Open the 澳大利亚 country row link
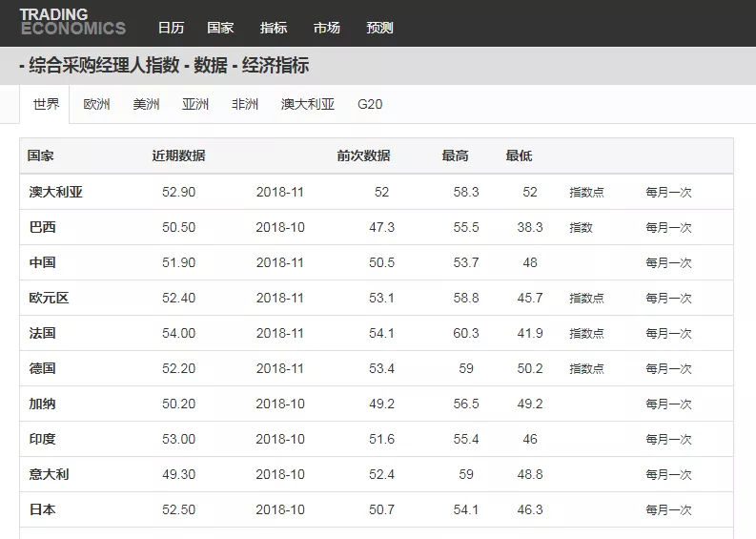This screenshot has height=539, width=756. click(55, 192)
